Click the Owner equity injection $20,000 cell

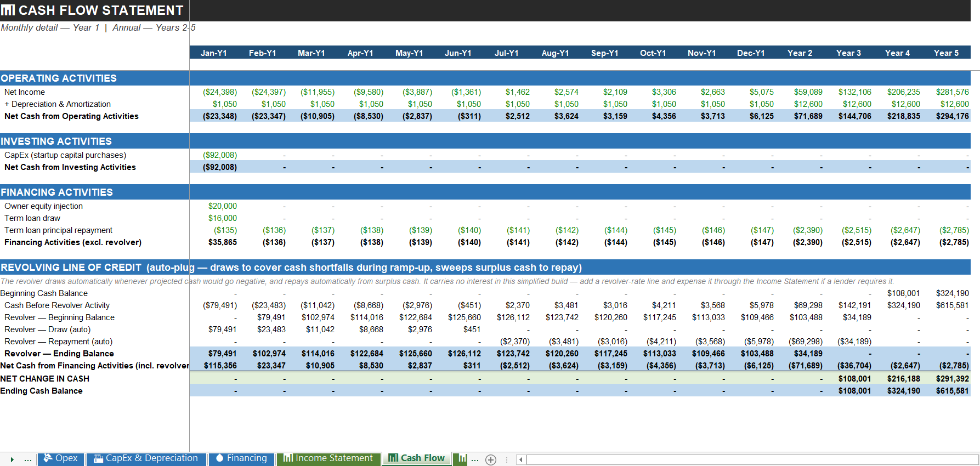coord(214,206)
